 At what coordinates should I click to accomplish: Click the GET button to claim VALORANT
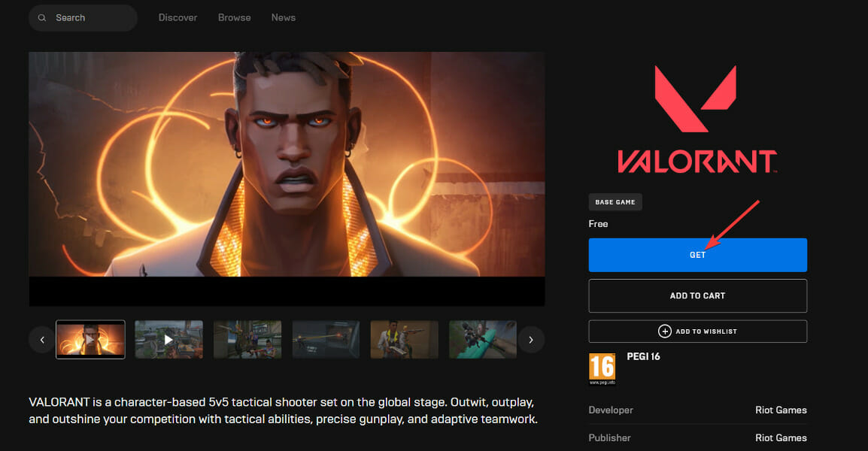coord(697,255)
